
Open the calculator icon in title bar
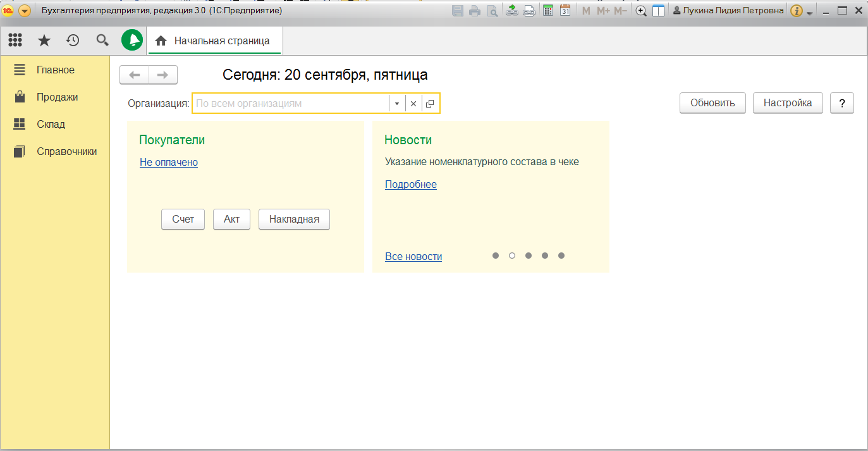coord(548,11)
